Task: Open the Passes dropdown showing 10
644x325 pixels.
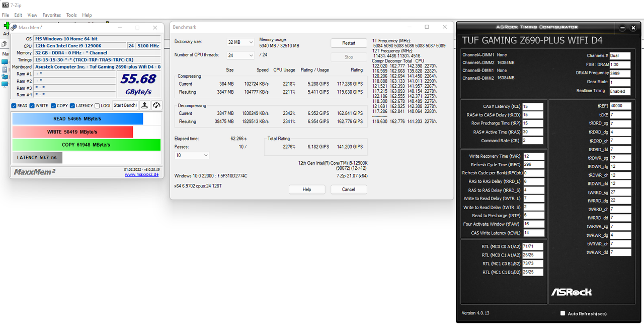Action: [191, 155]
